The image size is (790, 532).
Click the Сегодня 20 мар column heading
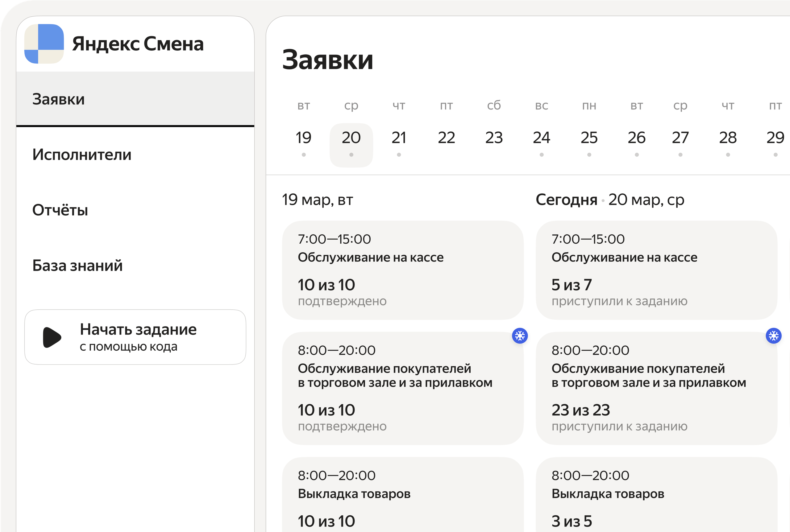(610, 200)
